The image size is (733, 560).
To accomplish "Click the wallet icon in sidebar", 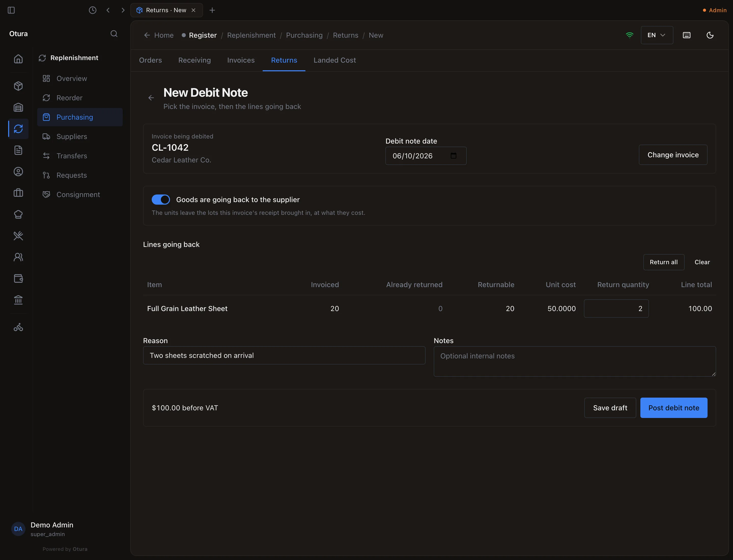I will pos(18,279).
